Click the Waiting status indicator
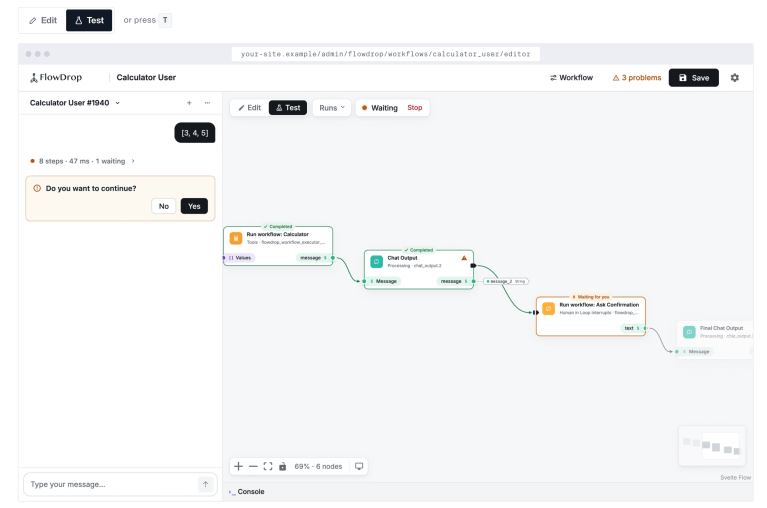This screenshot has width=767, height=508. coord(380,108)
